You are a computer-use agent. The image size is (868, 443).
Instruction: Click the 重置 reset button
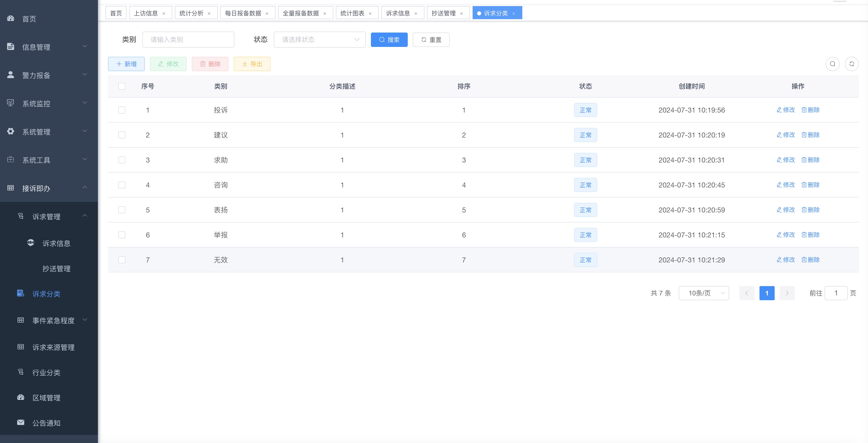click(431, 40)
